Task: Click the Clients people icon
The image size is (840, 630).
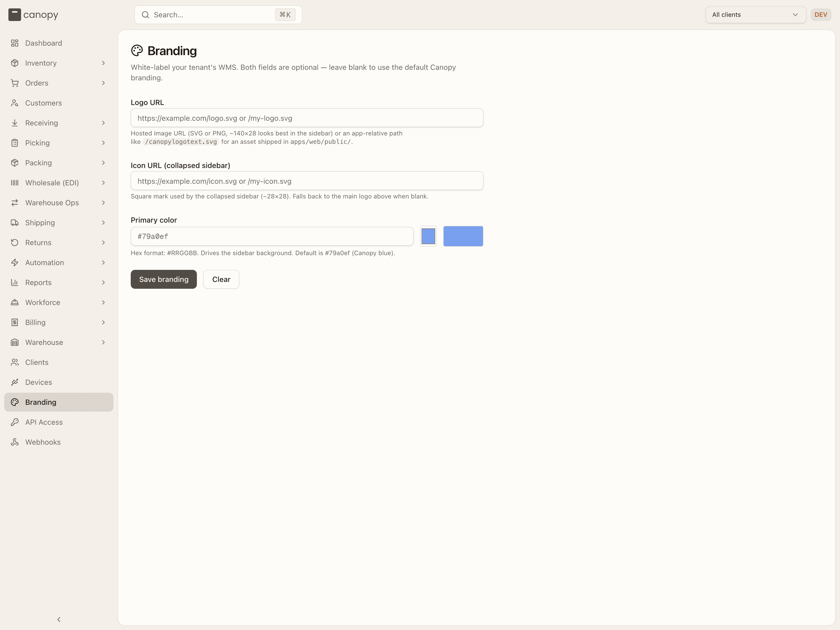Action: tap(15, 362)
